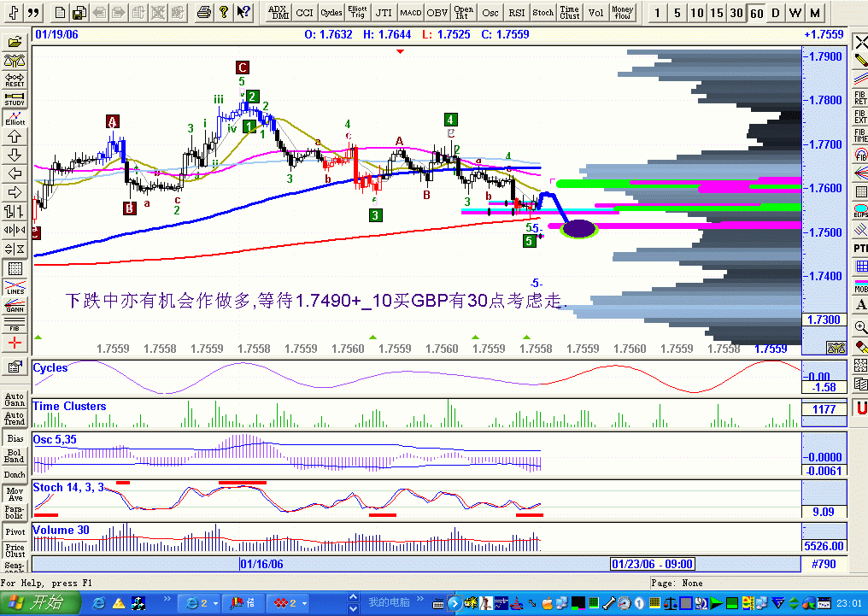Open the STUDY tool

(15, 98)
